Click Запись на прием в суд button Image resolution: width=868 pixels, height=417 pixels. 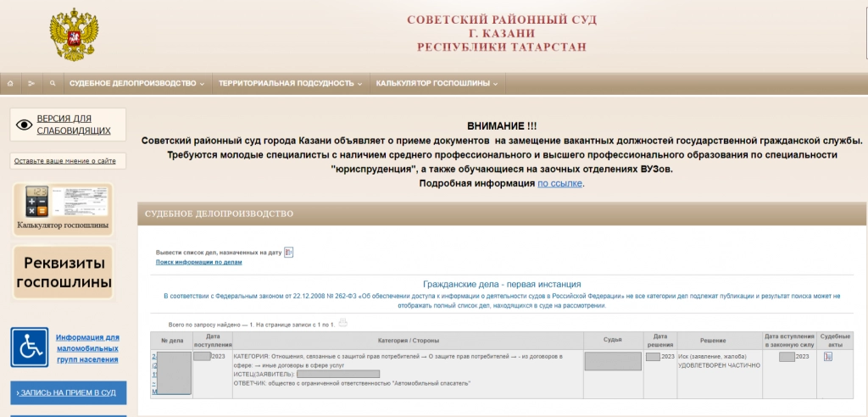68,392
